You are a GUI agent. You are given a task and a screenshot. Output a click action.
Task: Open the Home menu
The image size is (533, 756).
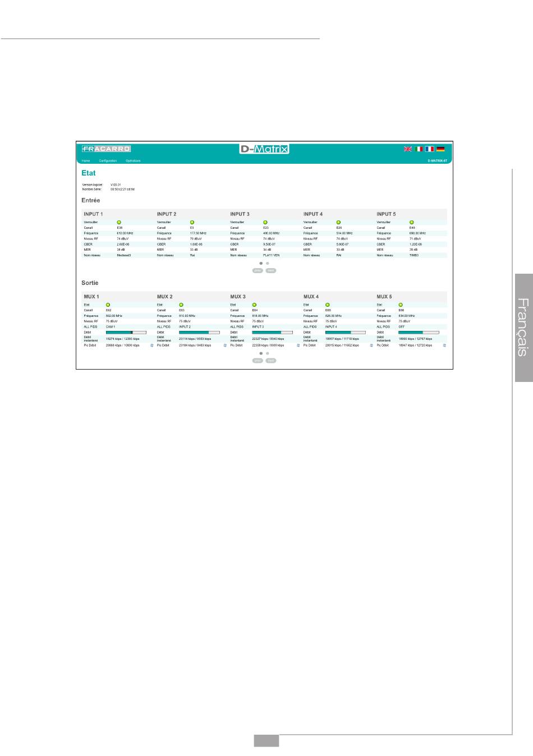(86, 161)
